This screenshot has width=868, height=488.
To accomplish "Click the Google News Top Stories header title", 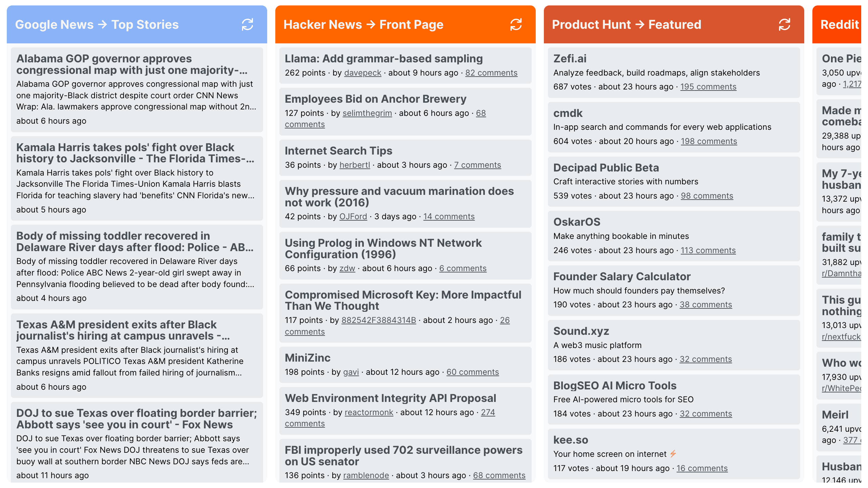I will tap(97, 24).
